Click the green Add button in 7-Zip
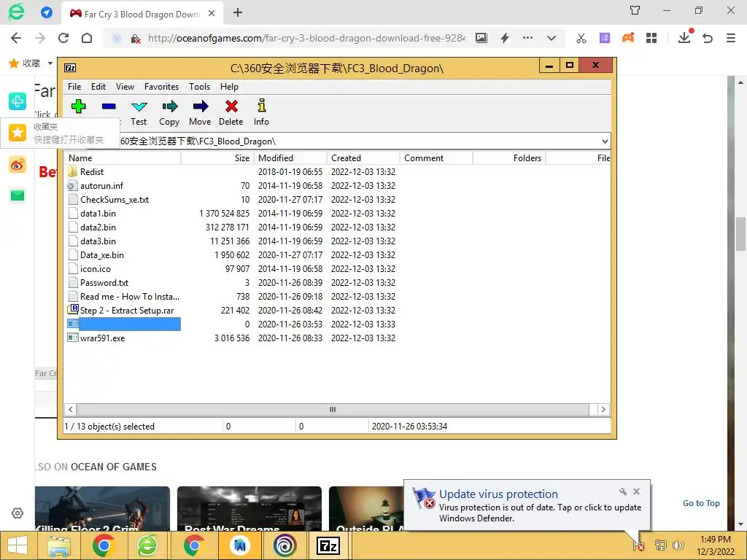Image resolution: width=747 pixels, height=560 pixels. coord(79,106)
